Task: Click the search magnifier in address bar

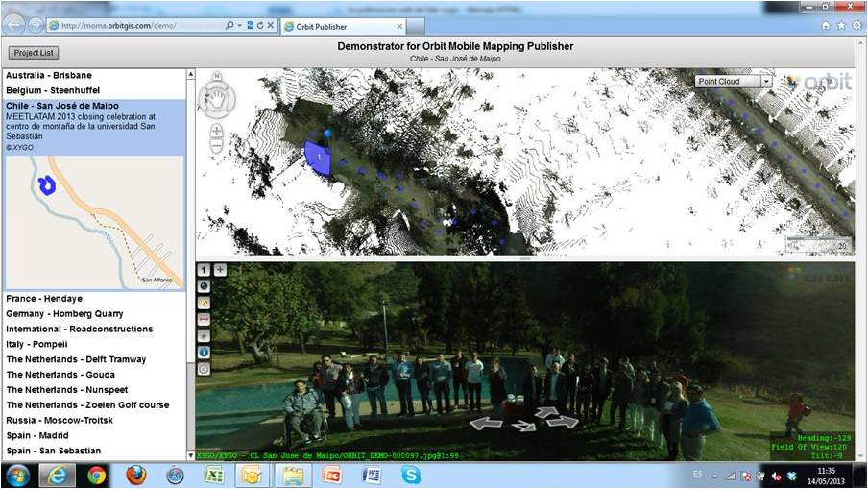Action: click(x=229, y=26)
